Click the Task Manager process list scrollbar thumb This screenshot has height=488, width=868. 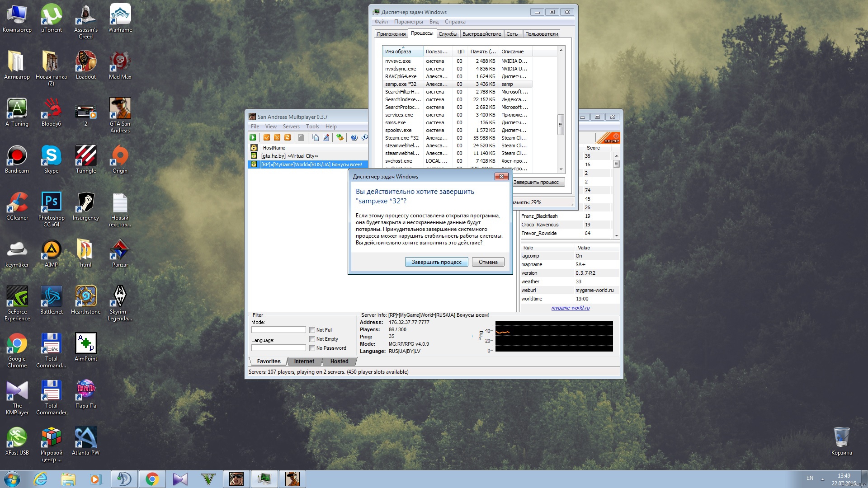[x=561, y=124]
